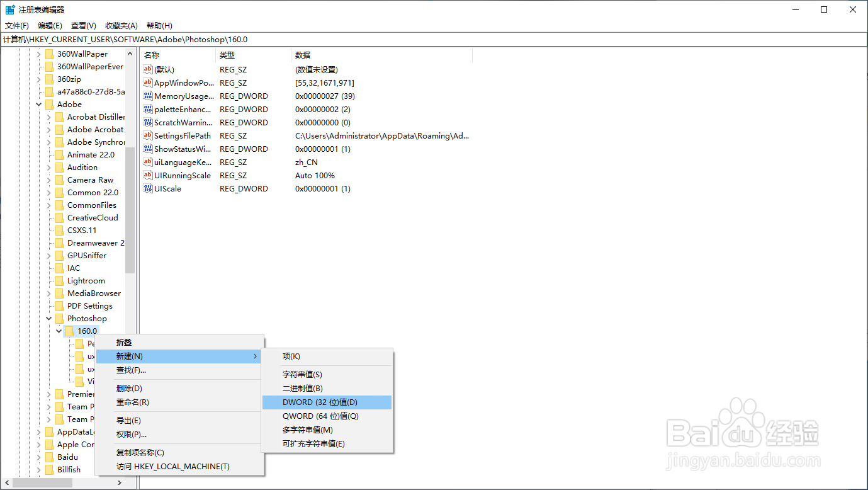Click the Registry Editor app icon in title bar
The width and height of the screenshot is (868, 490).
click(x=10, y=9)
